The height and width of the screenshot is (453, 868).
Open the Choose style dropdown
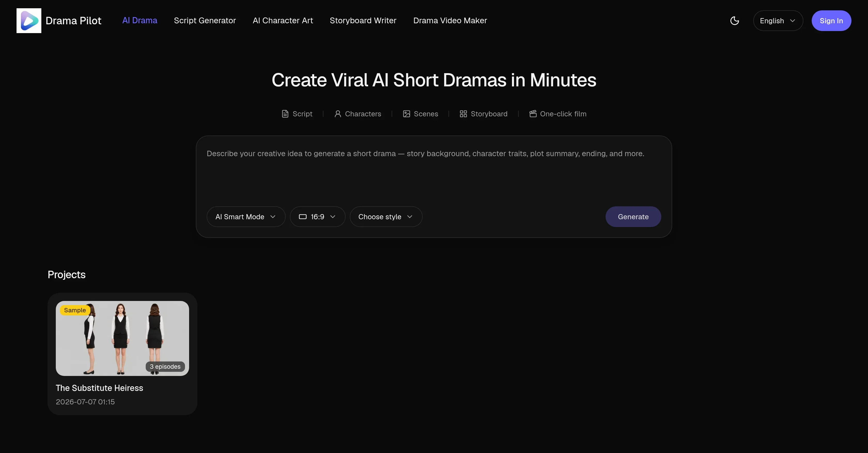[386, 217]
